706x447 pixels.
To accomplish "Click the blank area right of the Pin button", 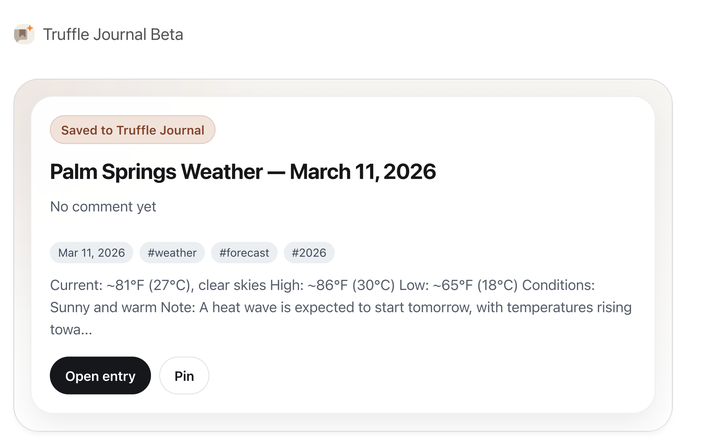I will click(420, 376).
